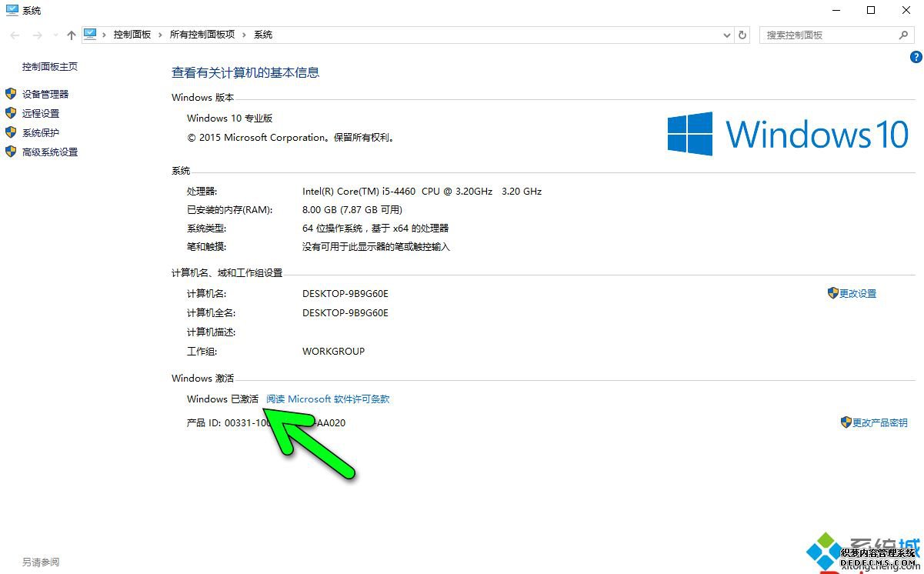Select 所有控制面板项 breadcrumb
The width and height of the screenshot is (924, 574).
(x=202, y=35)
